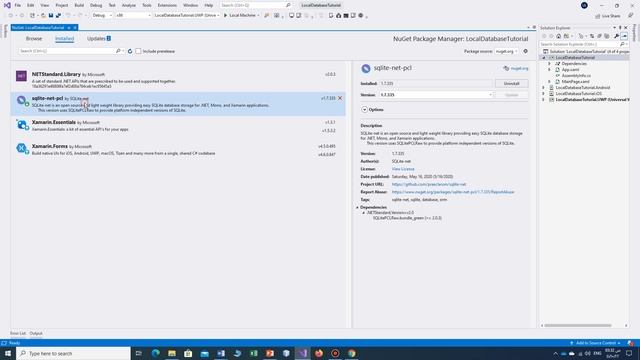Open the startup project dropdown
The width and height of the screenshot is (640, 360).
tap(187, 16)
